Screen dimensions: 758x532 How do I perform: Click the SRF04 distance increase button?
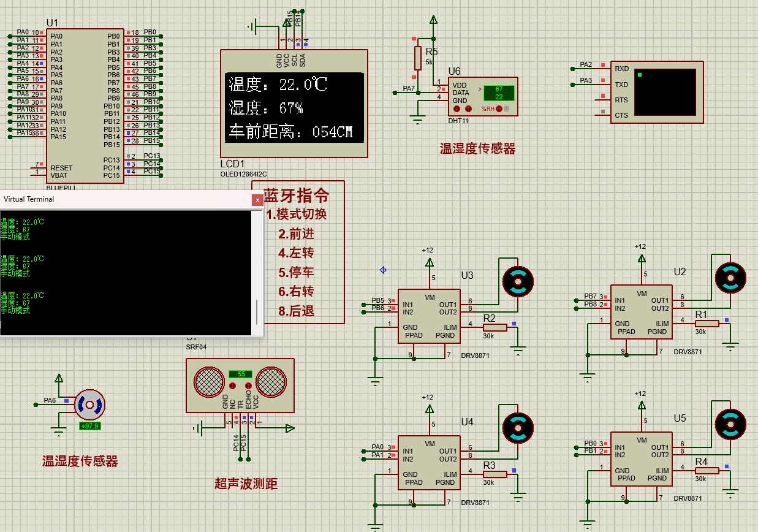[x=249, y=386]
